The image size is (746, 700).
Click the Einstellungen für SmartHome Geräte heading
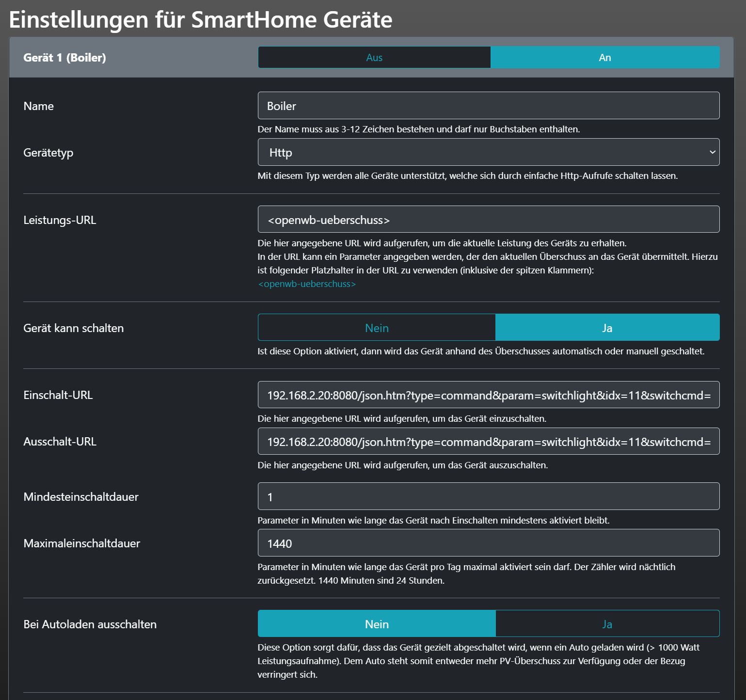pyautogui.click(x=200, y=20)
